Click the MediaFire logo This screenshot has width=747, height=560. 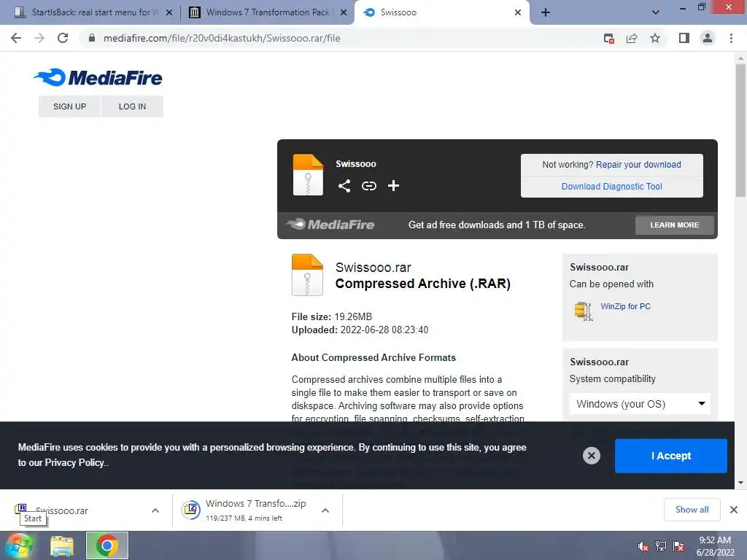[x=98, y=77]
